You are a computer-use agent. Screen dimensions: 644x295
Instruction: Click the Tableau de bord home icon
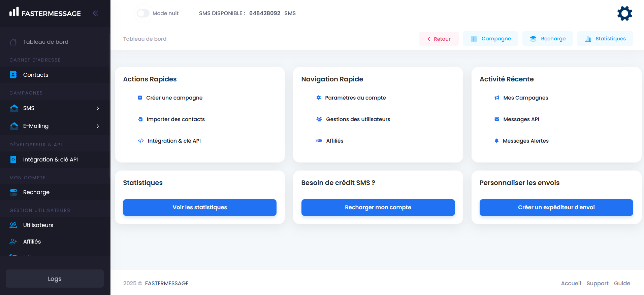[x=13, y=42]
